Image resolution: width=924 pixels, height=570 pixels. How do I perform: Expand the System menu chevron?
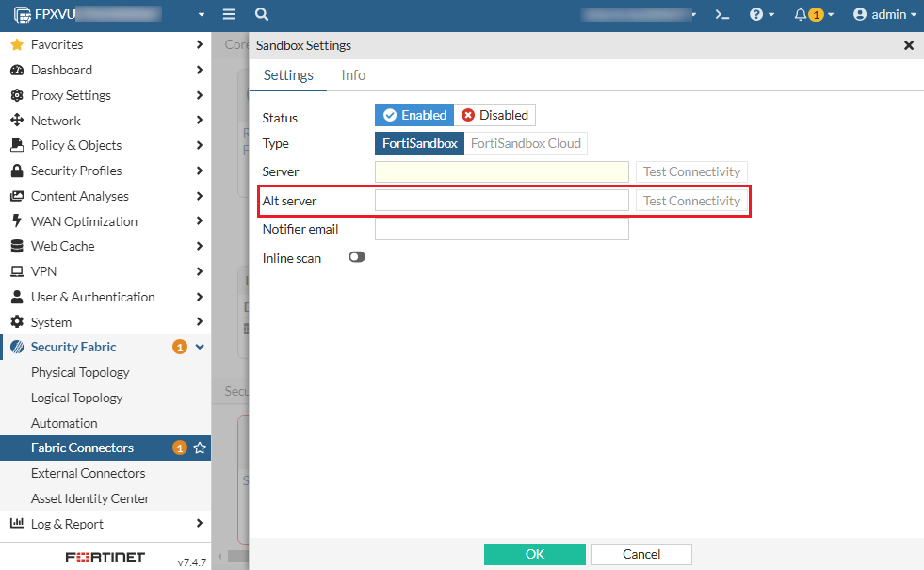[199, 322]
